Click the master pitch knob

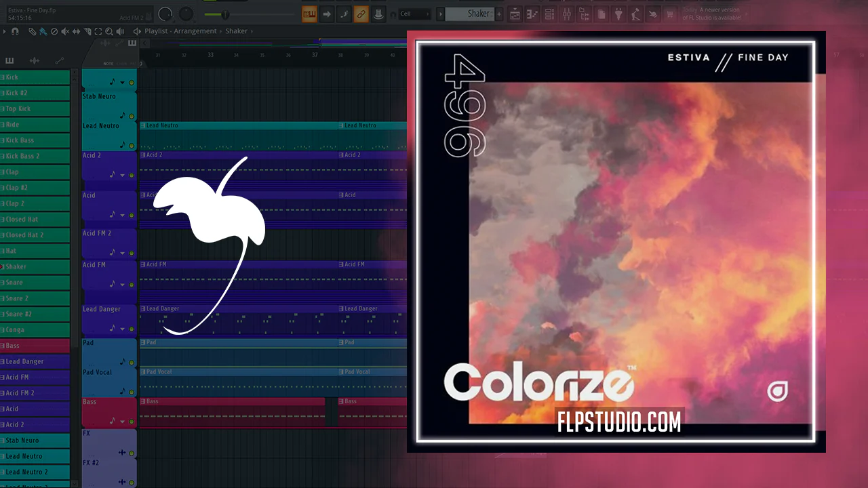pos(186,14)
